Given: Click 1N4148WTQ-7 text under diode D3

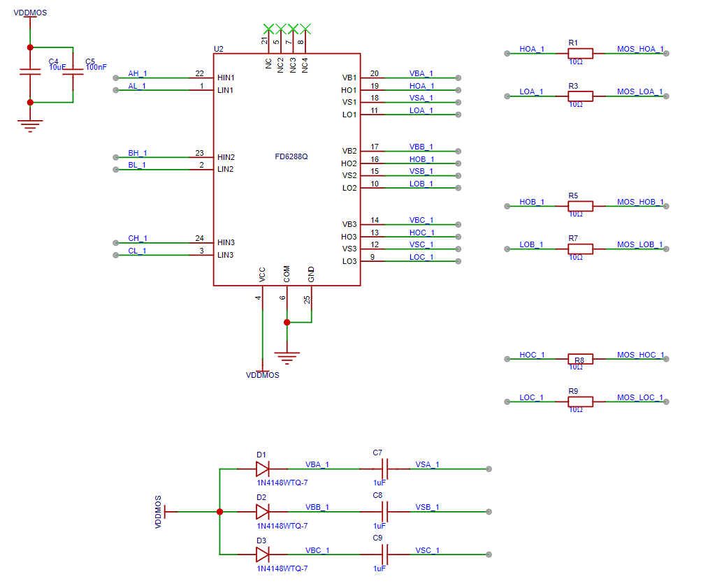Looking at the screenshot, I should 282,568.
